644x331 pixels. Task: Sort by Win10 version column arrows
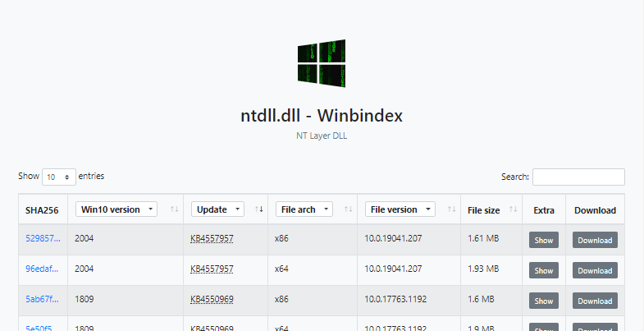click(x=175, y=209)
